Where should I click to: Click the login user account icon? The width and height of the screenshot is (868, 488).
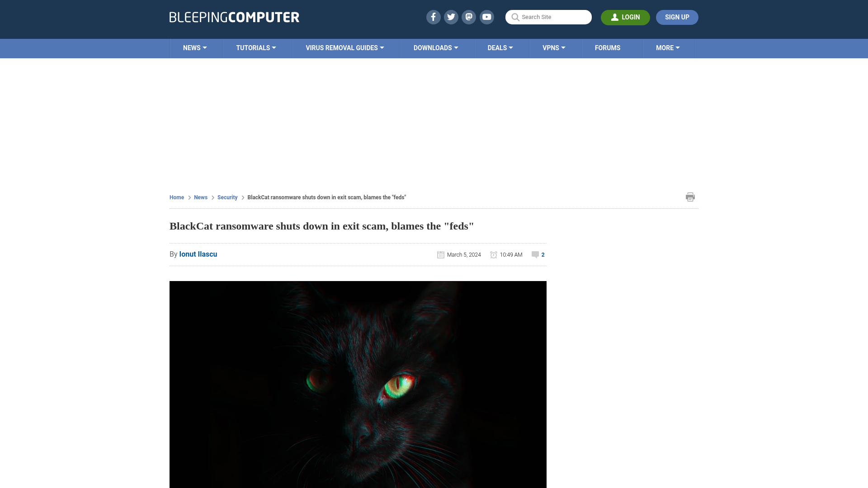point(615,17)
